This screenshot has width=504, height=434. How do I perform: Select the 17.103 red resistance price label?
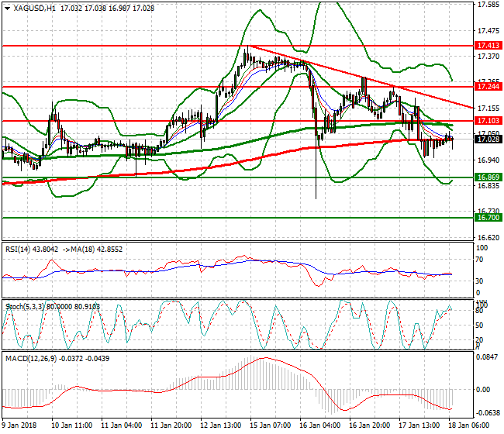pyautogui.click(x=488, y=121)
